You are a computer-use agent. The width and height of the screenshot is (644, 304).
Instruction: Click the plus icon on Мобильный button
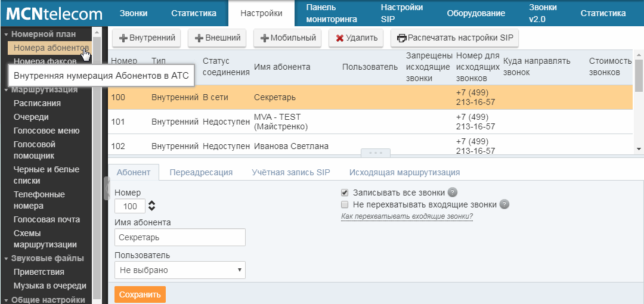pyautogui.click(x=264, y=38)
